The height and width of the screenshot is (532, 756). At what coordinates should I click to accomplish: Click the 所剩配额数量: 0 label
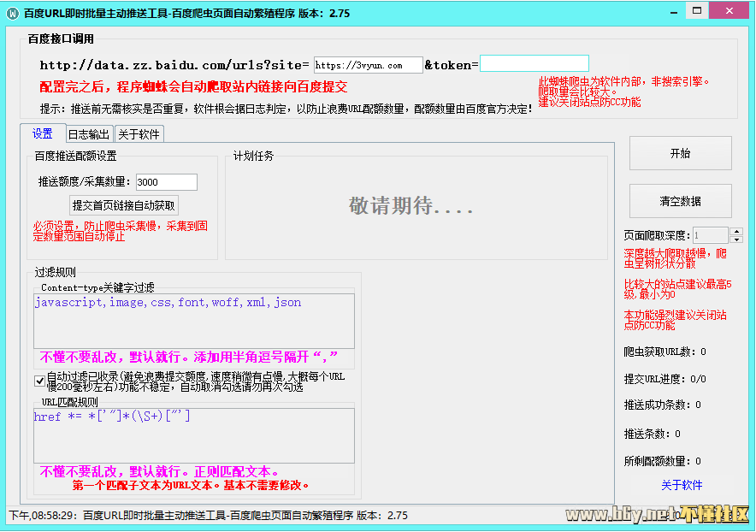663,461
